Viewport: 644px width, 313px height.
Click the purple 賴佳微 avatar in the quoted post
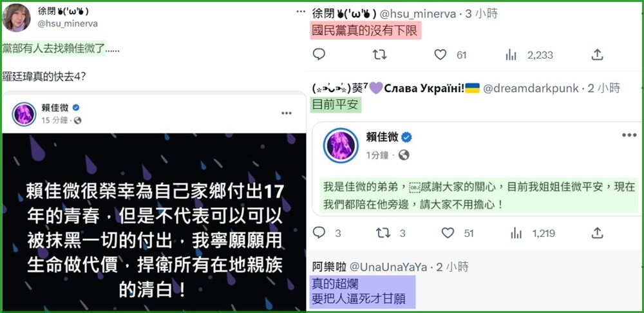(x=341, y=146)
